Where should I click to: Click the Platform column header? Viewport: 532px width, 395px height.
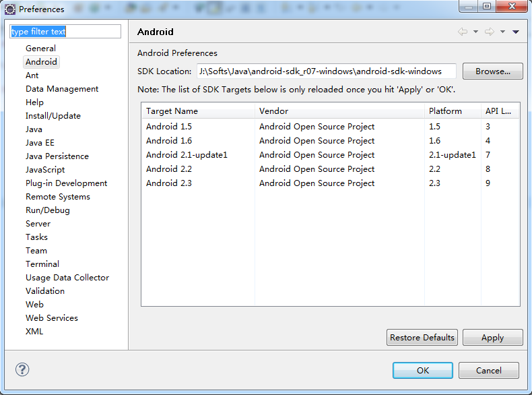pyautogui.click(x=453, y=111)
